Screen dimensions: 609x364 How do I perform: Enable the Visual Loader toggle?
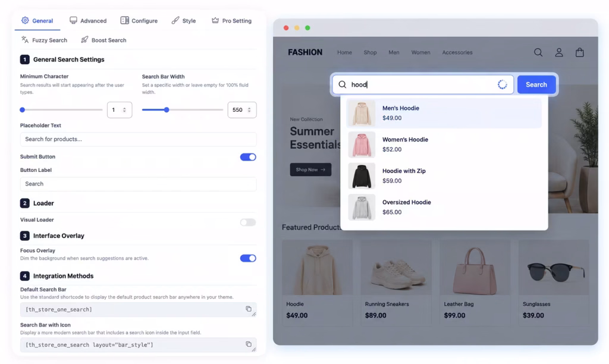point(248,222)
